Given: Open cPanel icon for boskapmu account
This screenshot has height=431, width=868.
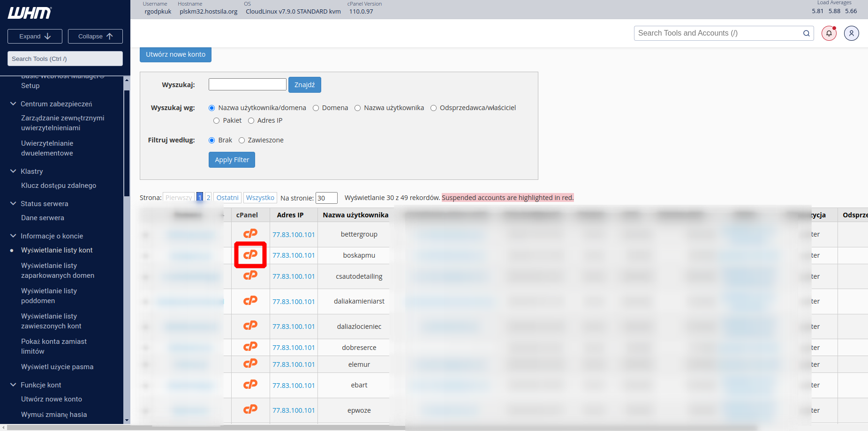Looking at the screenshot, I should [250, 254].
